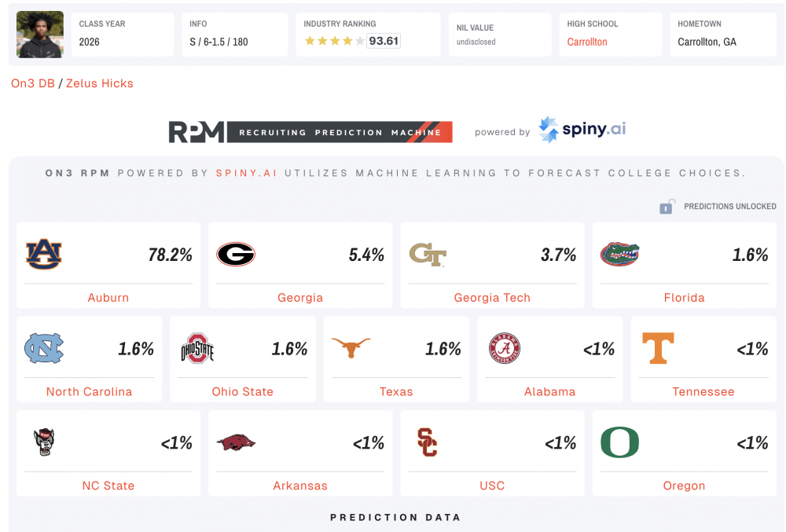The image size is (786, 532).
Task: Click the Alabama Crimson Tide logo
Action: pyautogui.click(x=505, y=348)
